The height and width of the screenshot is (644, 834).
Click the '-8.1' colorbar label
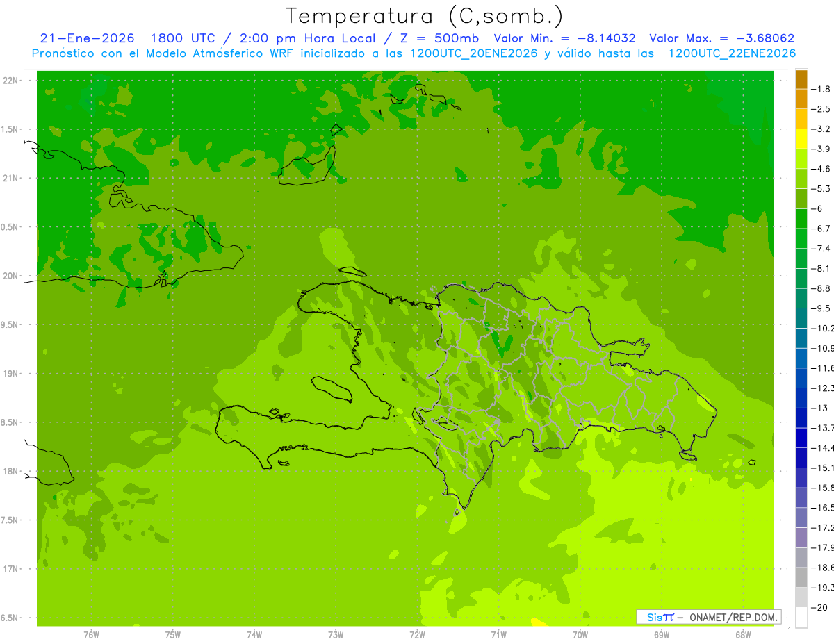click(x=821, y=268)
